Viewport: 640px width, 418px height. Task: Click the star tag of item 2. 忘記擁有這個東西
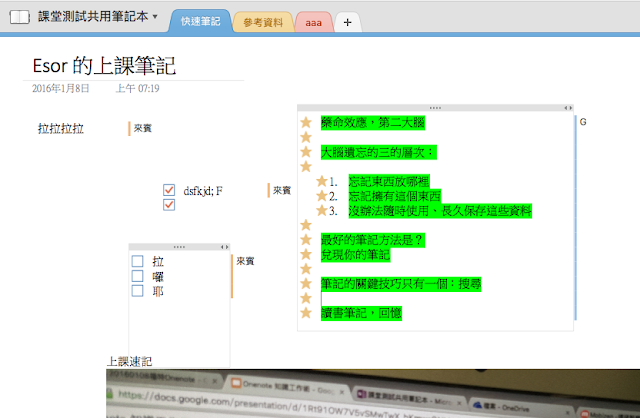[x=322, y=196]
